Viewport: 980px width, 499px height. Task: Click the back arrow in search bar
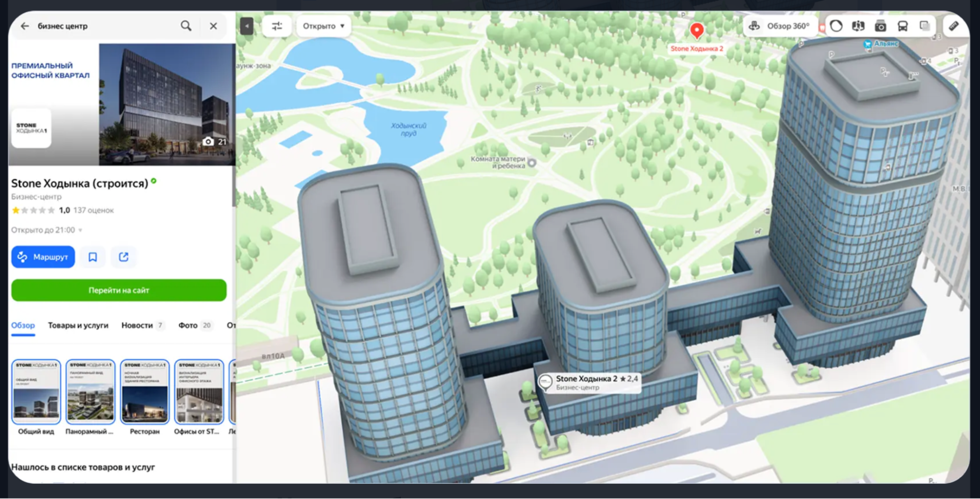pyautogui.click(x=25, y=26)
